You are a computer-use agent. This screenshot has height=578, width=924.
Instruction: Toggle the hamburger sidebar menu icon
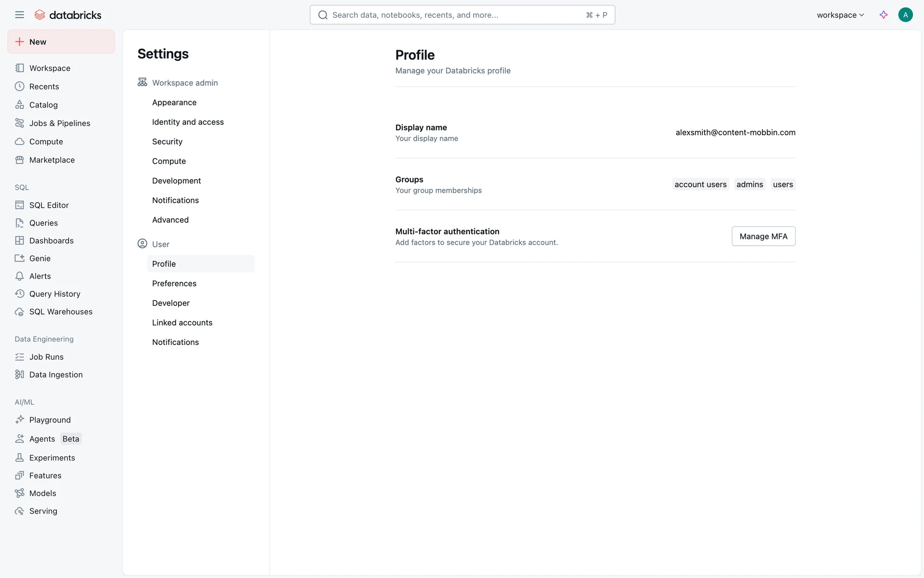coord(19,15)
